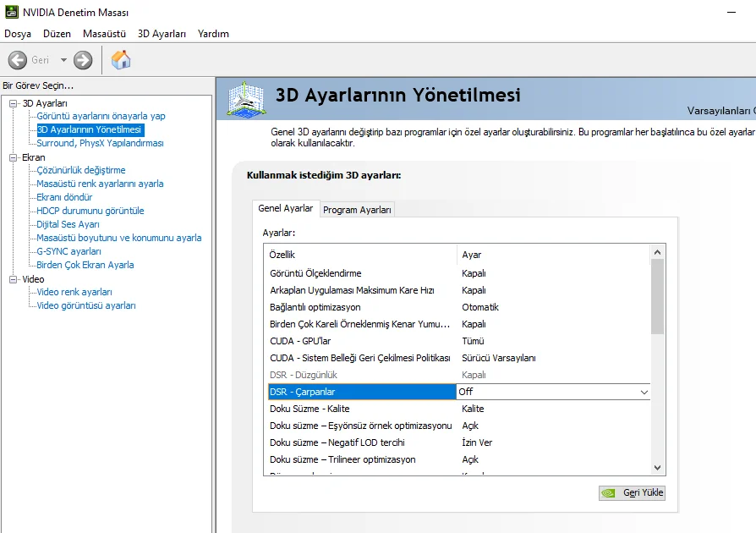Open the Dosya menu
Image resolution: width=756 pixels, height=533 pixels.
pyautogui.click(x=18, y=34)
